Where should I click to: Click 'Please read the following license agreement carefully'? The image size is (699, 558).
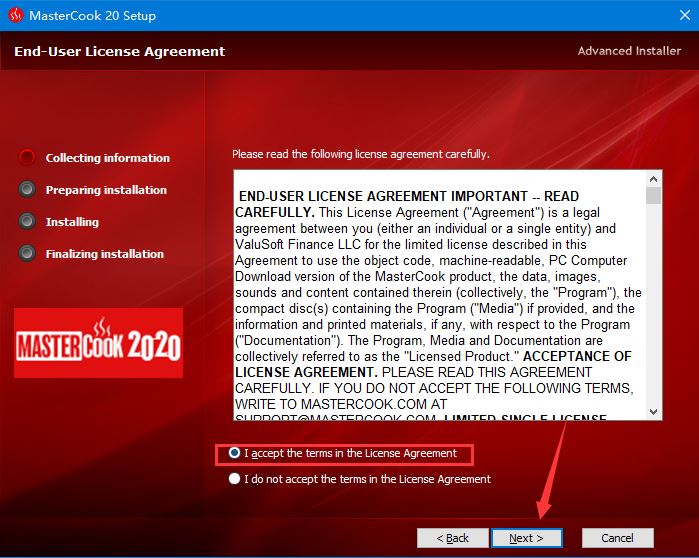[x=361, y=154]
